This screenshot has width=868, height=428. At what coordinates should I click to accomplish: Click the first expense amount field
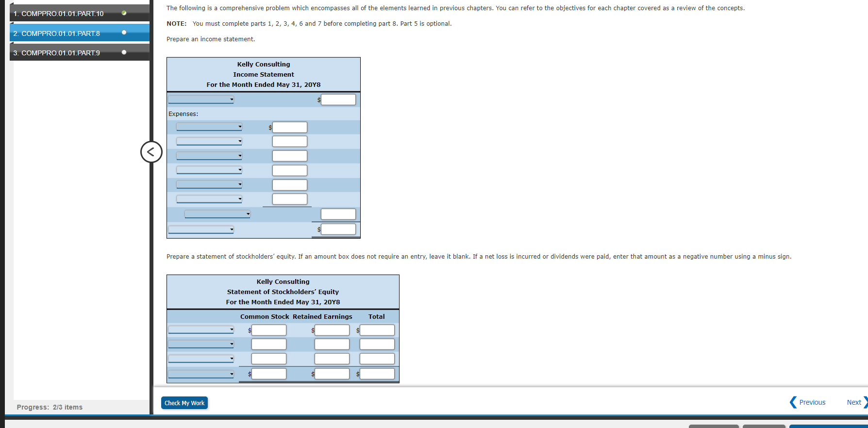(290, 127)
